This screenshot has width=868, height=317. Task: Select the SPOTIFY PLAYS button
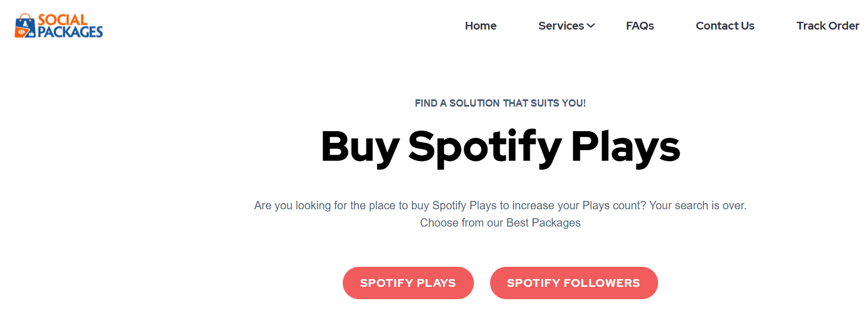coord(408,283)
